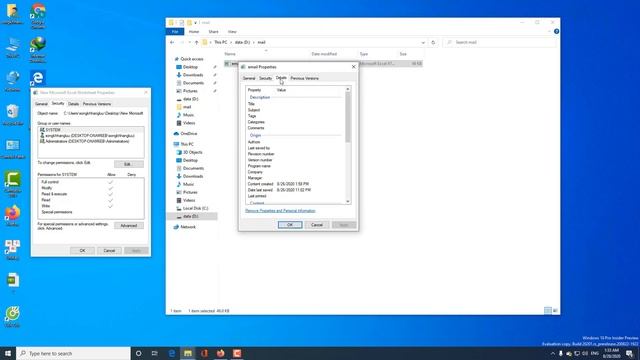Open Camtasia recorder taskbar icon
Viewport: 640px width, 360px height.
(x=237, y=353)
